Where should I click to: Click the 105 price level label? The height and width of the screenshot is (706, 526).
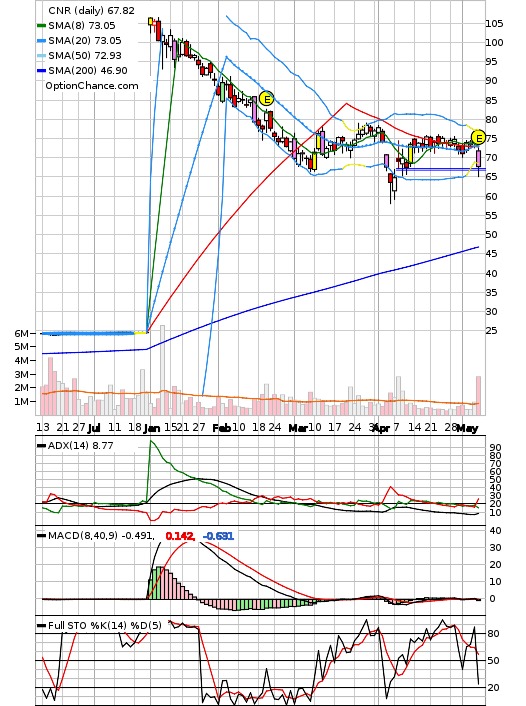click(494, 23)
